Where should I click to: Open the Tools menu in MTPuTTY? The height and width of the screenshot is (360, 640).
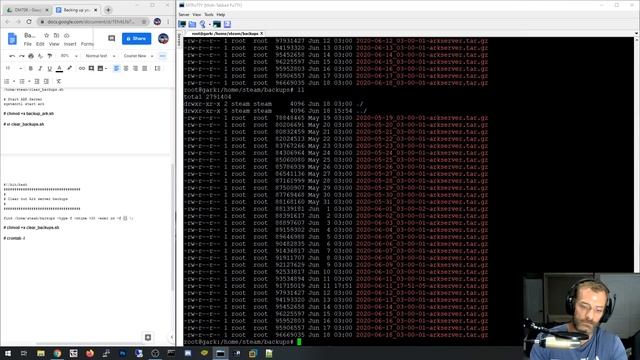click(x=209, y=15)
